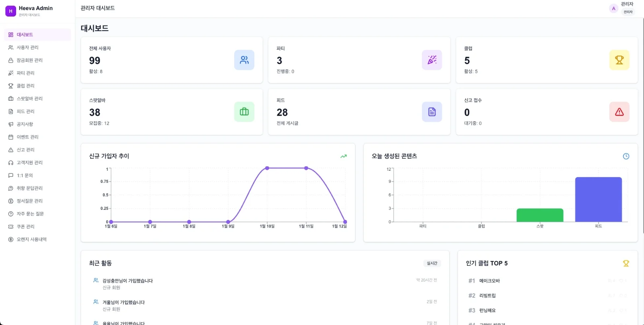This screenshot has height=325, width=644.
Task: Click the 1월 10일 data point on line chart
Action: (267, 168)
